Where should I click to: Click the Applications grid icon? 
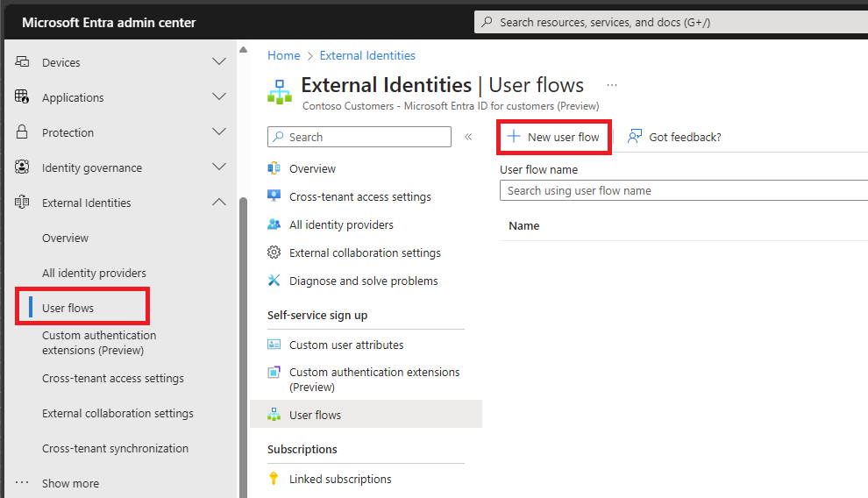22,97
